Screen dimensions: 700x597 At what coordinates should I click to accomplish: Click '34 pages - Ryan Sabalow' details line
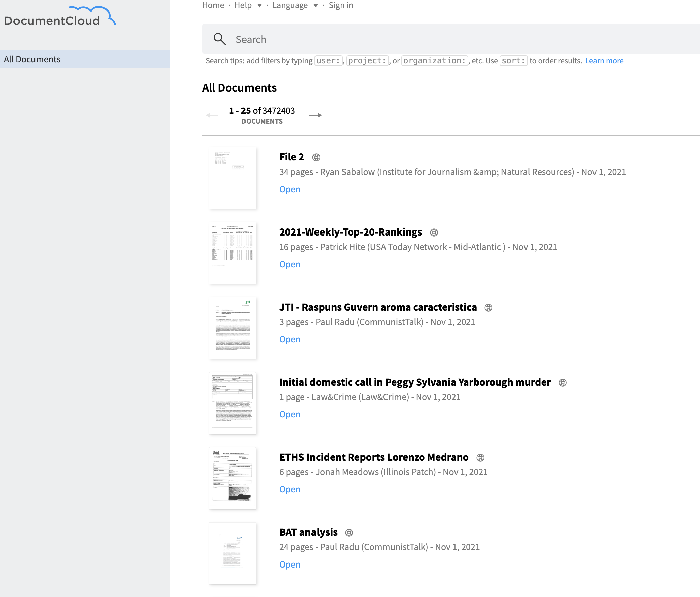pyautogui.click(x=453, y=172)
